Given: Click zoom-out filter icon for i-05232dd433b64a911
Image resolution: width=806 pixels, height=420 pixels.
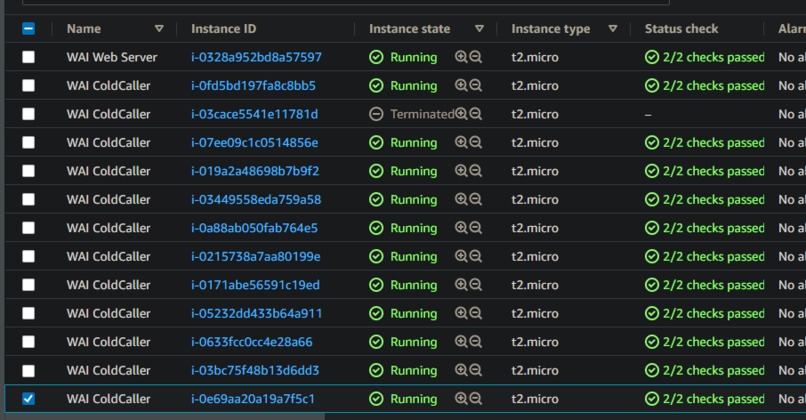Looking at the screenshot, I should 475,313.
